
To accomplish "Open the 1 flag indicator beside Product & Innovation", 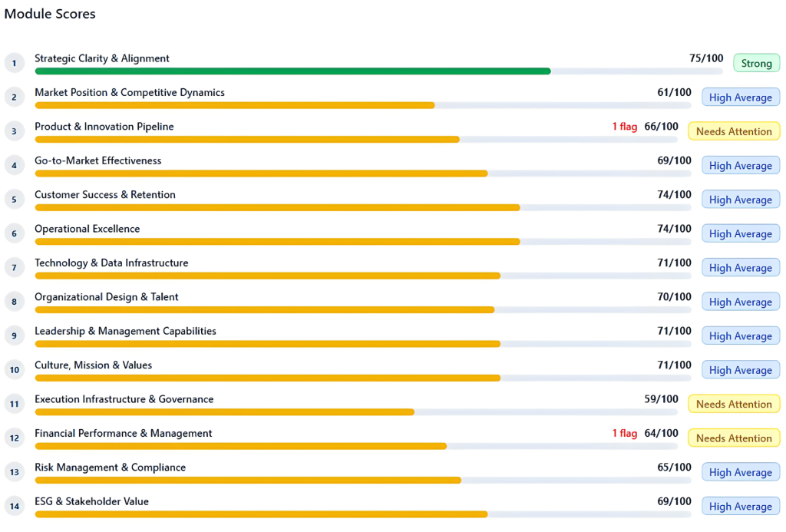I will [x=625, y=126].
